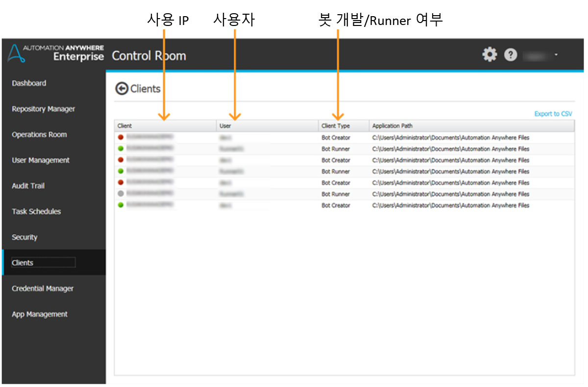Open the help question mark icon
The image size is (588, 387).
pyautogui.click(x=511, y=54)
